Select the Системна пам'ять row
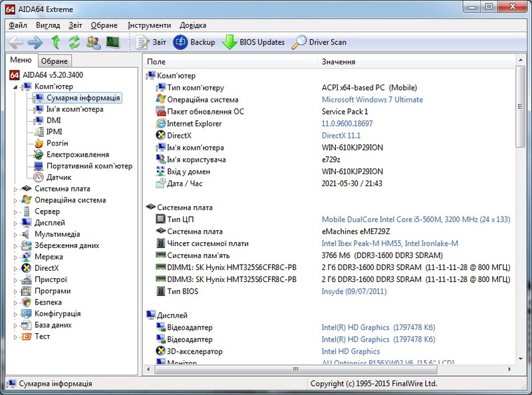 click(x=329, y=255)
